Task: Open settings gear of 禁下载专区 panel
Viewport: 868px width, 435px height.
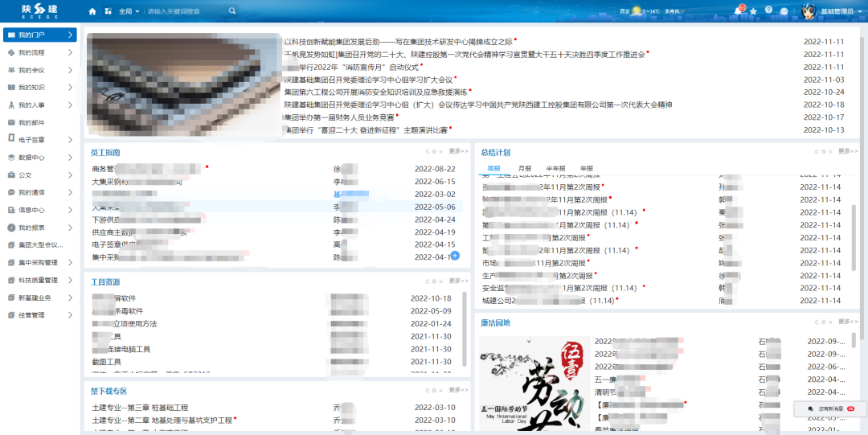Action: 435,390
